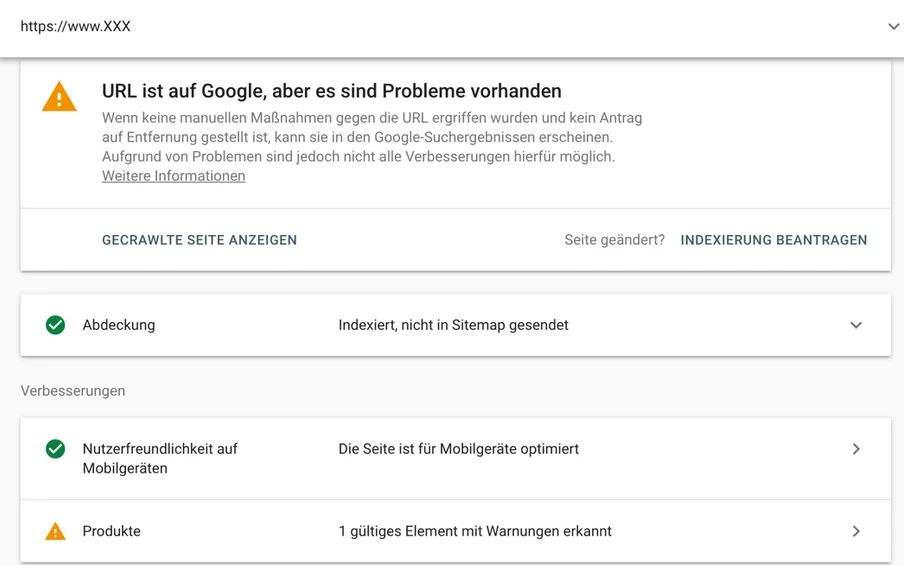
Task: Select the Abdeckung row label
Action: (x=119, y=325)
